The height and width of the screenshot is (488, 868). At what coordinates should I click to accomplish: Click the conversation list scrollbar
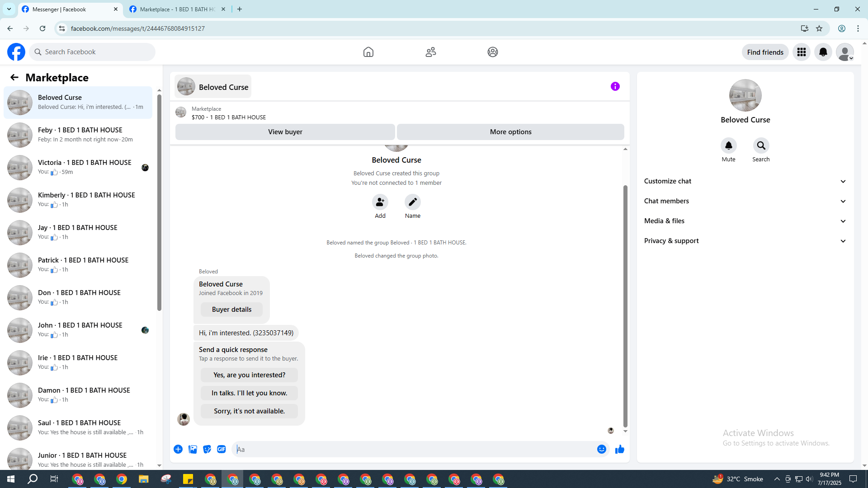click(x=159, y=202)
